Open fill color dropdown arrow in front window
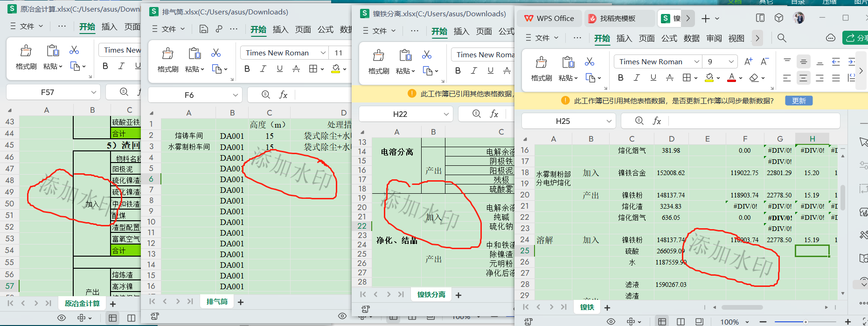This screenshot has height=326, width=868. [x=718, y=78]
